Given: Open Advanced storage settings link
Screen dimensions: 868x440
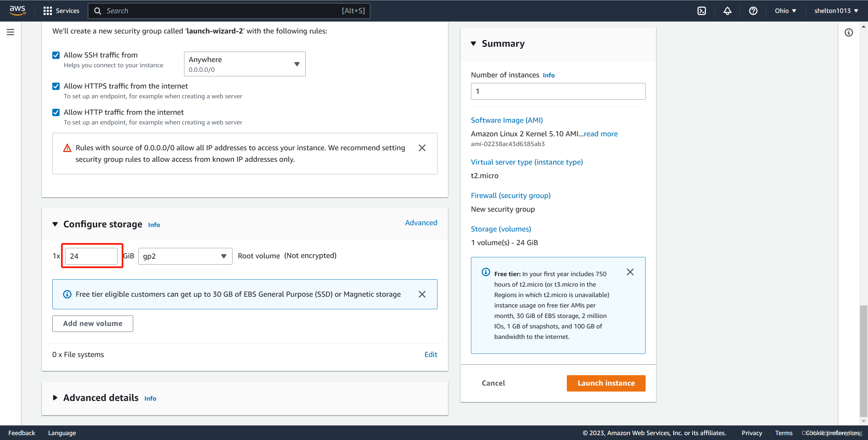Looking at the screenshot, I should click(x=421, y=223).
